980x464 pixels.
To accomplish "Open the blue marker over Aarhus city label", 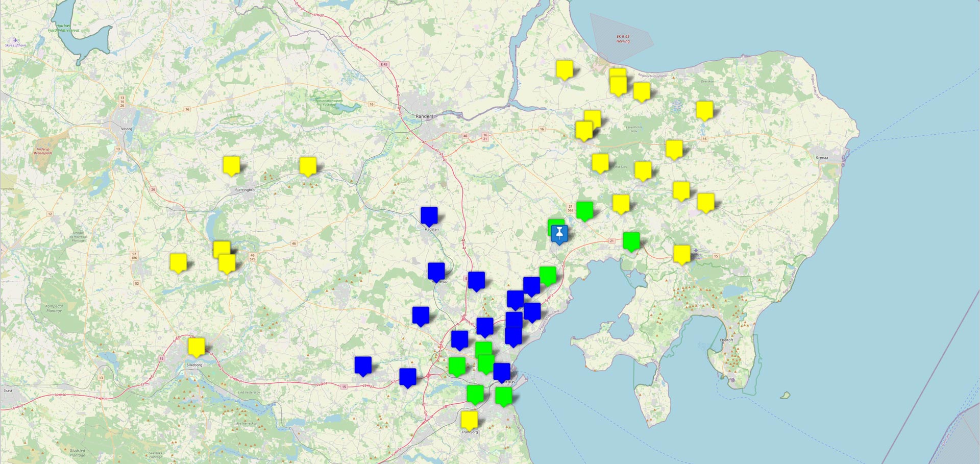I will coord(502,372).
